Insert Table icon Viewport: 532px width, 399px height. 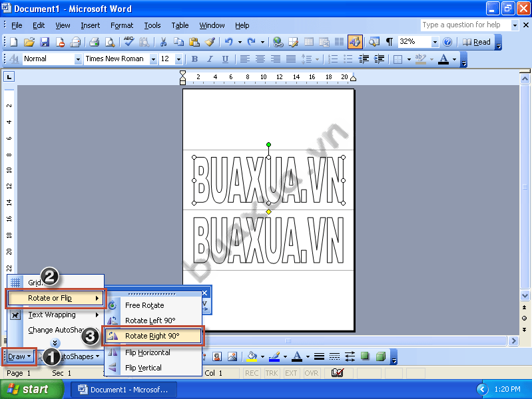309,42
